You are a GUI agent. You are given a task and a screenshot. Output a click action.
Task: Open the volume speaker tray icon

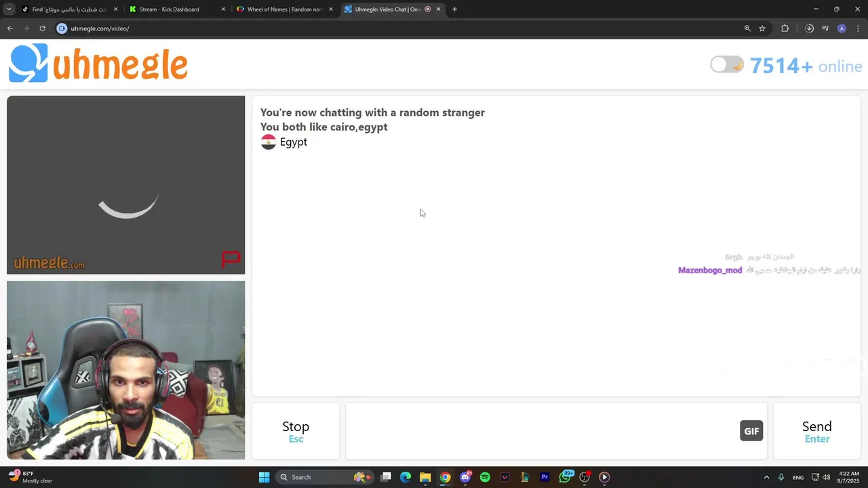(826, 477)
